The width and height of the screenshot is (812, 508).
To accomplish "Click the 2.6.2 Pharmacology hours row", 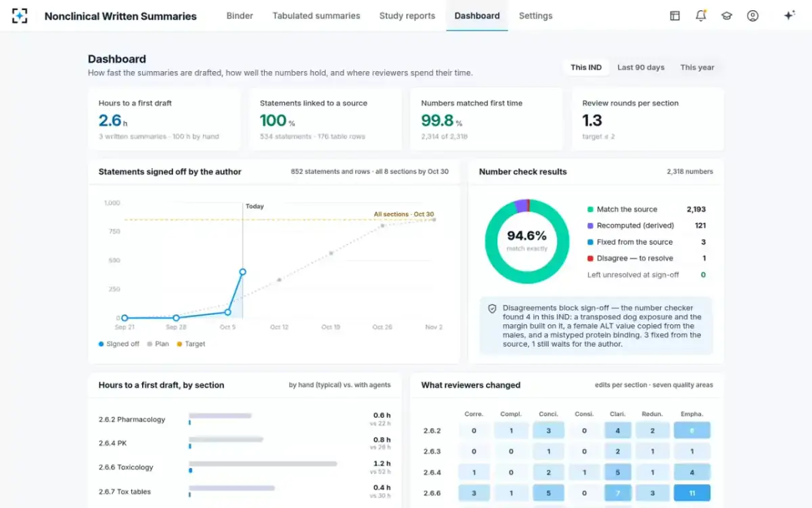I will tap(244, 419).
